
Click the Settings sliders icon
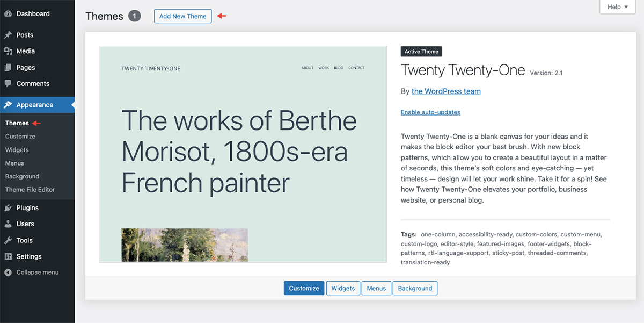point(8,256)
